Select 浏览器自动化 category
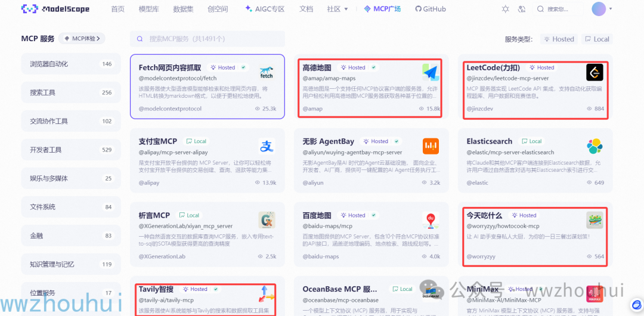The height and width of the screenshot is (316, 644). [x=71, y=64]
